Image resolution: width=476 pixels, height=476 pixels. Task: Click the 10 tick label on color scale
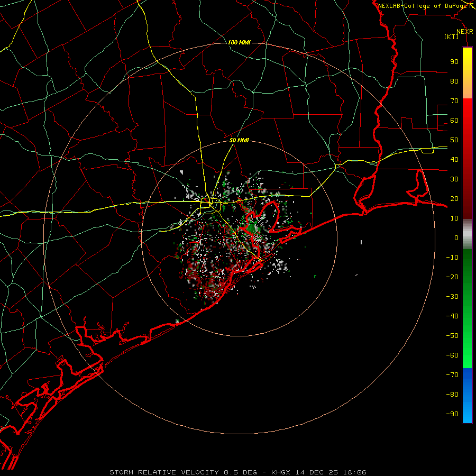click(x=454, y=218)
